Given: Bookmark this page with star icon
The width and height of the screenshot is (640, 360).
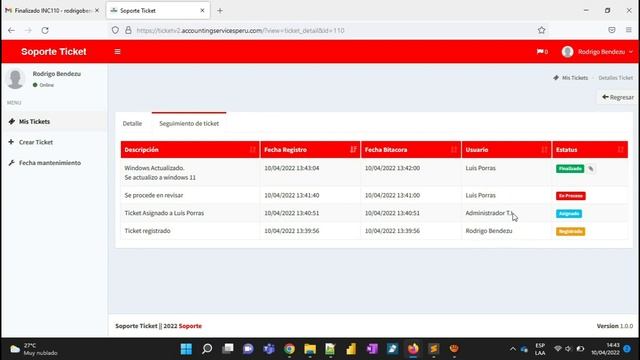Looking at the screenshot, I should pyautogui.click(x=541, y=30).
